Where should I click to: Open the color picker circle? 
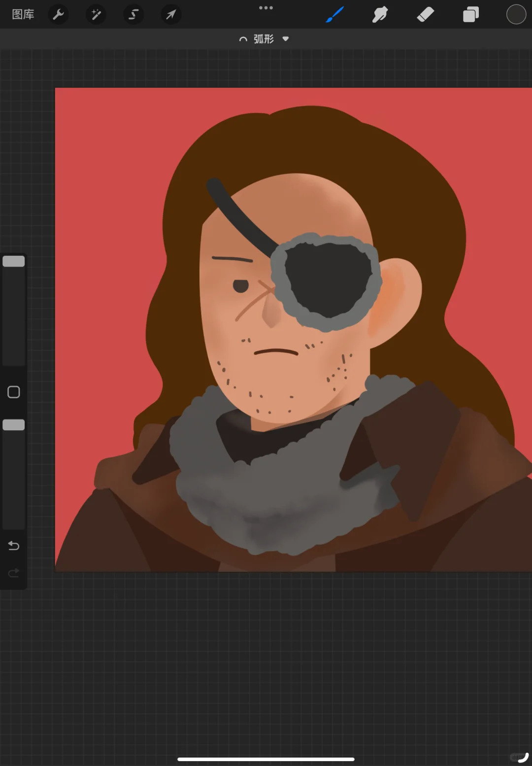pos(516,14)
